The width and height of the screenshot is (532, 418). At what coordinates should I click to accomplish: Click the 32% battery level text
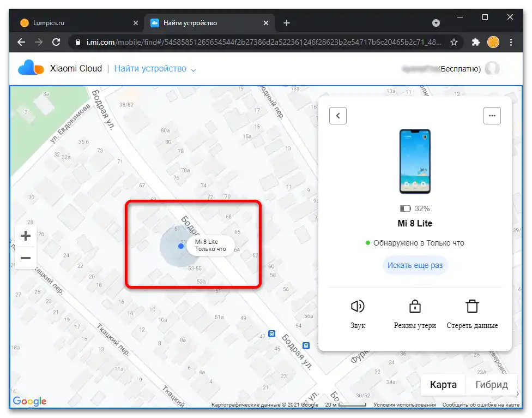pyautogui.click(x=422, y=208)
